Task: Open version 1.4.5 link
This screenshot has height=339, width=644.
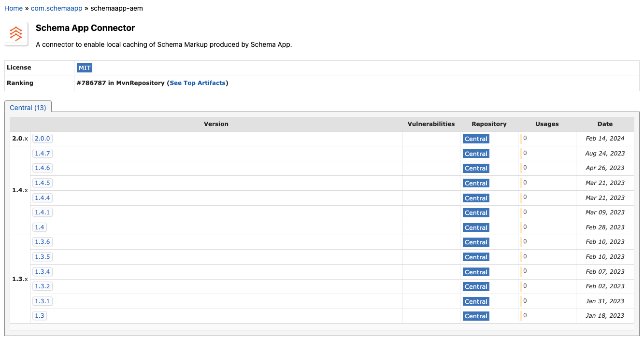Action: (x=43, y=183)
